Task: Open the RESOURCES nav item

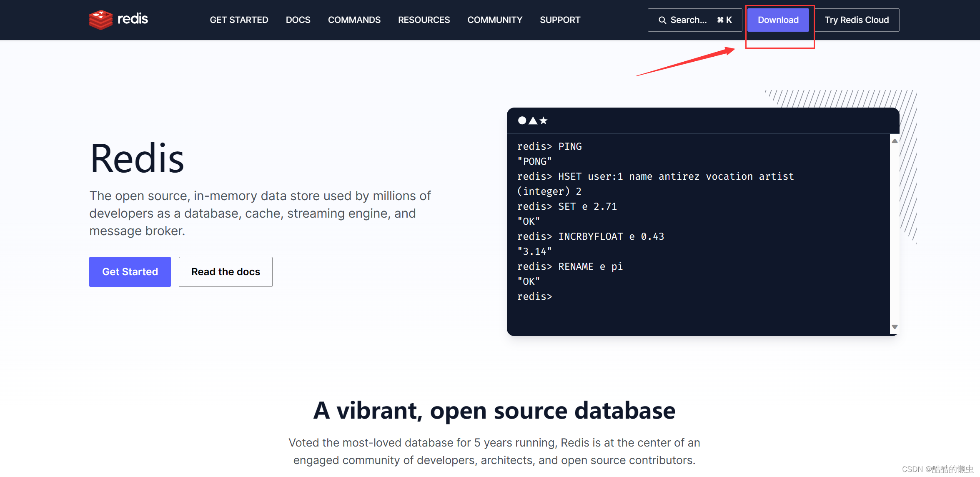Action: pyautogui.click(x=424, y=20)
